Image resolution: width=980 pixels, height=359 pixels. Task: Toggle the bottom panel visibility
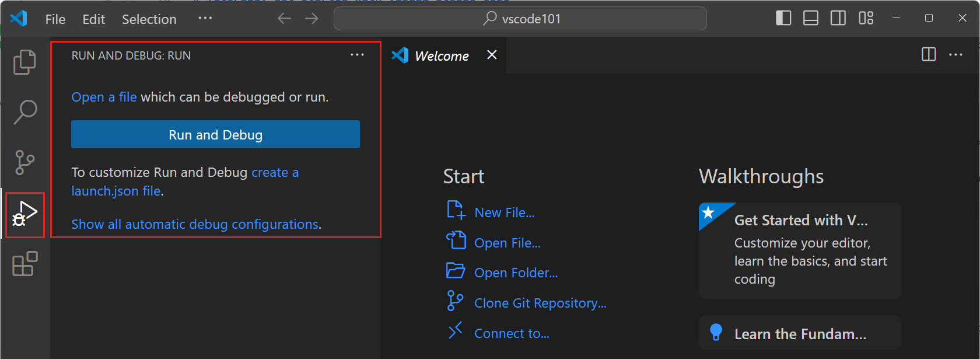[811, 19]
